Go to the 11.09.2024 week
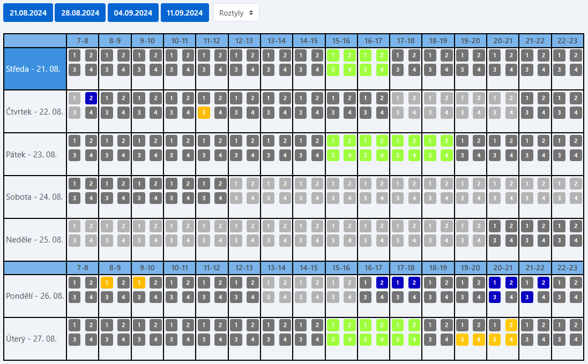 185,13
